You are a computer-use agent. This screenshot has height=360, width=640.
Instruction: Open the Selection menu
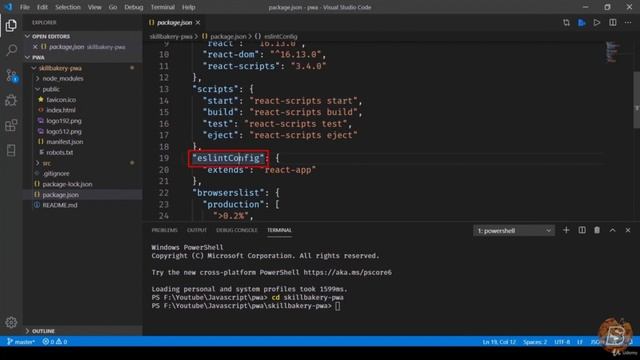pos(68,7)
